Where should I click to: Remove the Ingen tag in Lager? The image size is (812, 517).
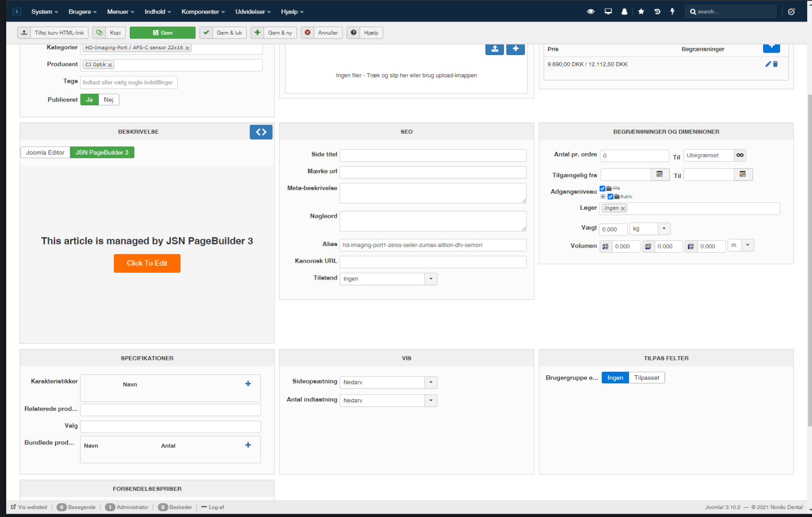coord(623,208)
